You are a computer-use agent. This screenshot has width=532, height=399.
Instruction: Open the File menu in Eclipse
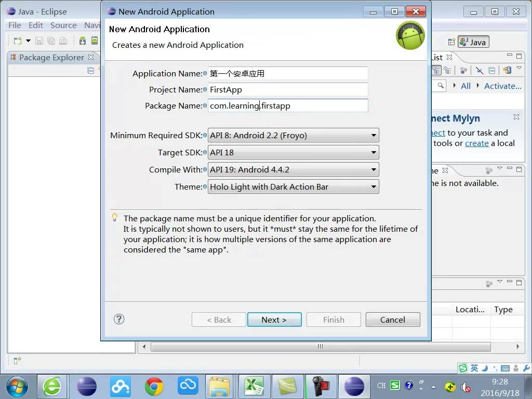[15, 25]
